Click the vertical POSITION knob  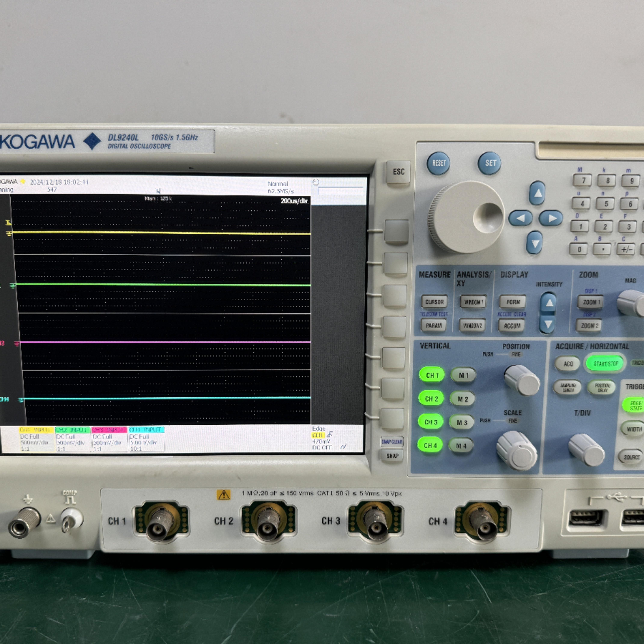click(x=522, y=380)
